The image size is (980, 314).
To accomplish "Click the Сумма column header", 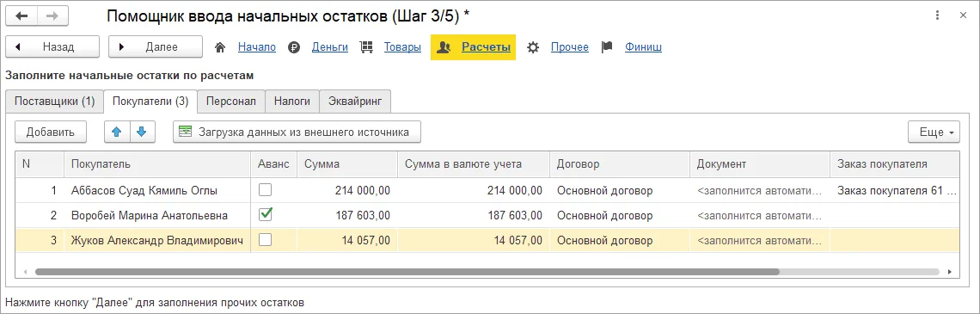I will pos(347,163).
